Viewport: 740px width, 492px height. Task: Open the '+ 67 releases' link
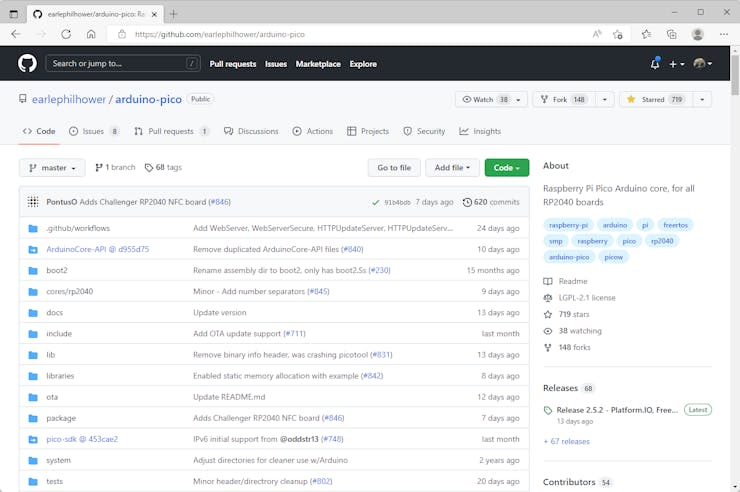(x=566, y=441)
